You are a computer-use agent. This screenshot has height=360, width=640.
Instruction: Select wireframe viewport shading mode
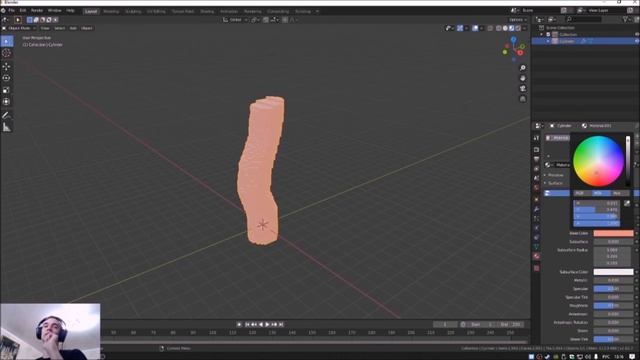click(499, 28)
